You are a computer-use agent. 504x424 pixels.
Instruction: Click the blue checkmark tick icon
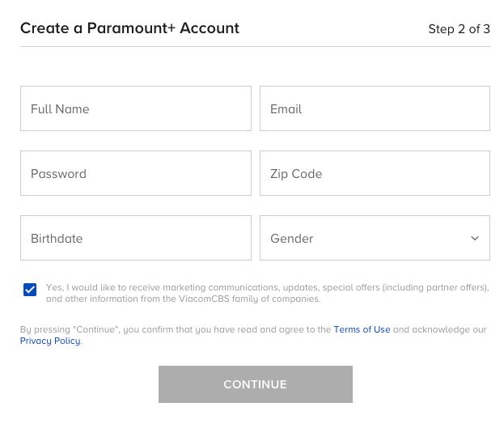(x=30, y=290)
